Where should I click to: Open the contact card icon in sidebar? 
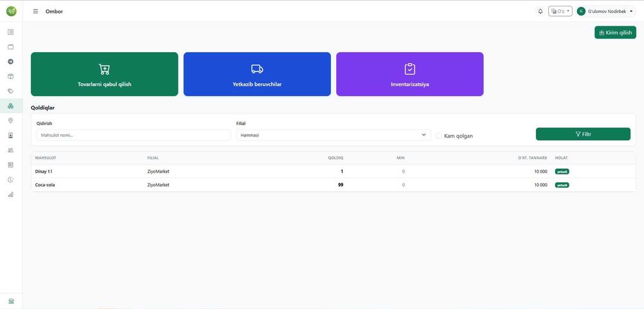[11, 135]
